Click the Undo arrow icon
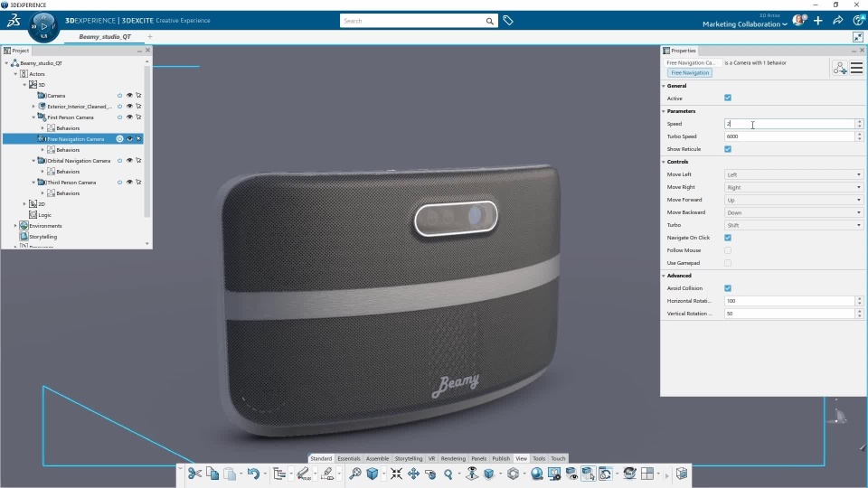This screenshot has width=868, height=488. click(x=253, y=474)
